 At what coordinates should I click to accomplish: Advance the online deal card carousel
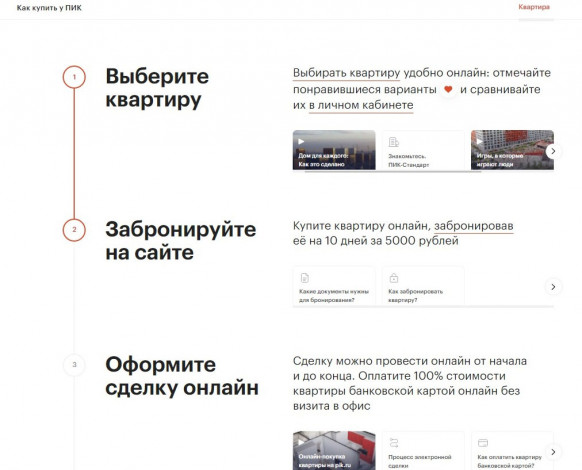click(x=553, y=452)
